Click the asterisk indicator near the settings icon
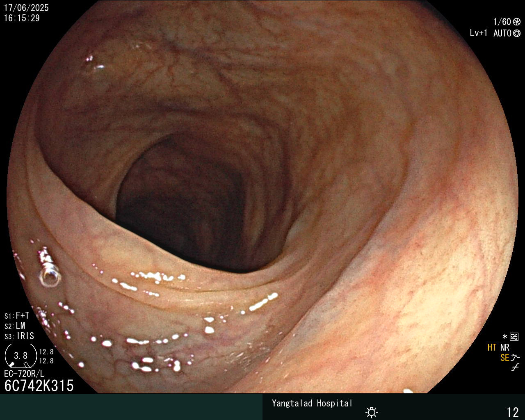525x420 pixels. (505, 337)
